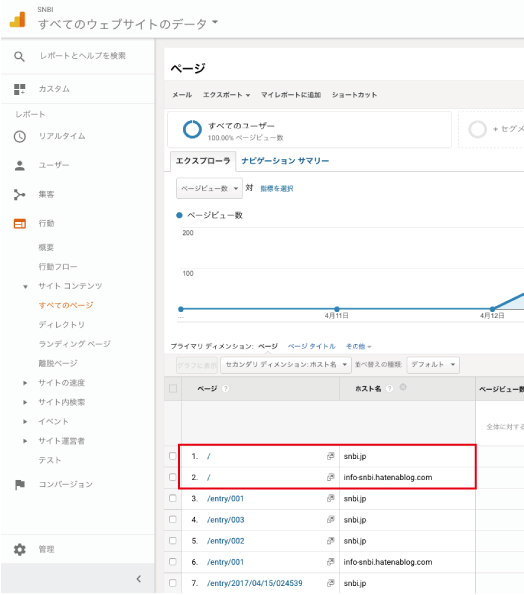Viewport: 524px width, 595px height.
Task: Open the エクスポート dropdown
Action: coord(226,95)
